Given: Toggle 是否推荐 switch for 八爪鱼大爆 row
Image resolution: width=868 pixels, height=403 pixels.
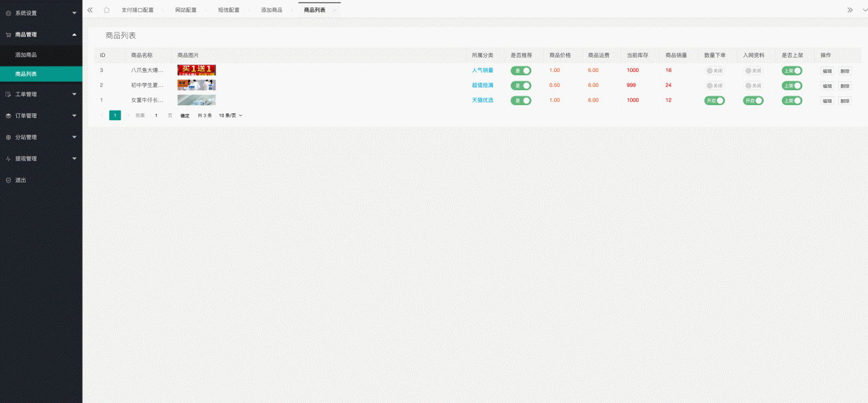Looking at the screenshot, I should pyautogui.click(x=521, y=71).
